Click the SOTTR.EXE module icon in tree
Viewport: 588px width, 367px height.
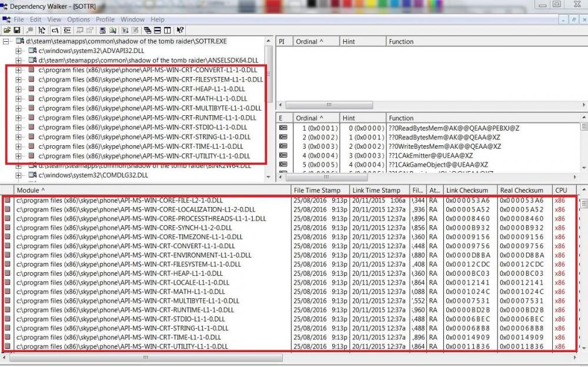coord(20,41)
